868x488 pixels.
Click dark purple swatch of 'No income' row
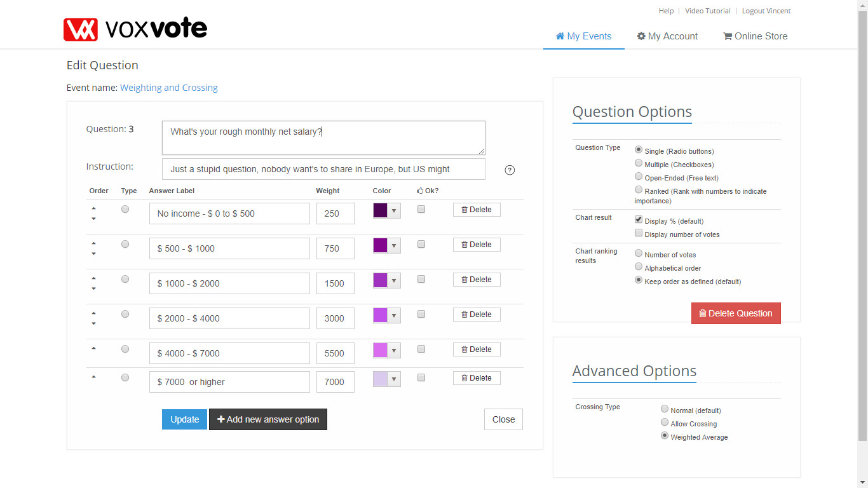pos(381,211)
